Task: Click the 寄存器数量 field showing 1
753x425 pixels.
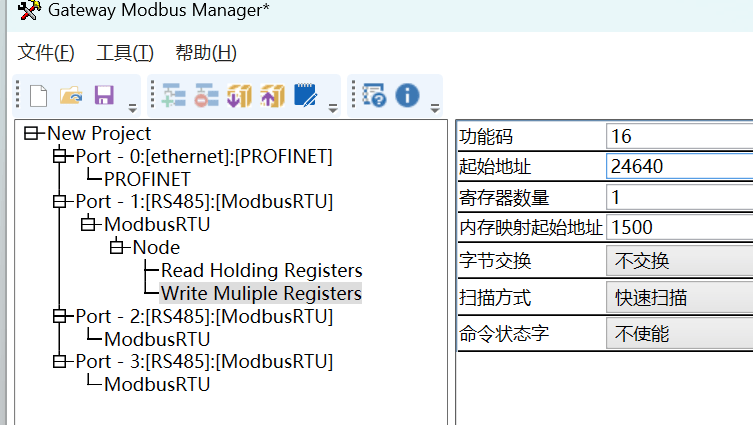Action: (680, 197)
